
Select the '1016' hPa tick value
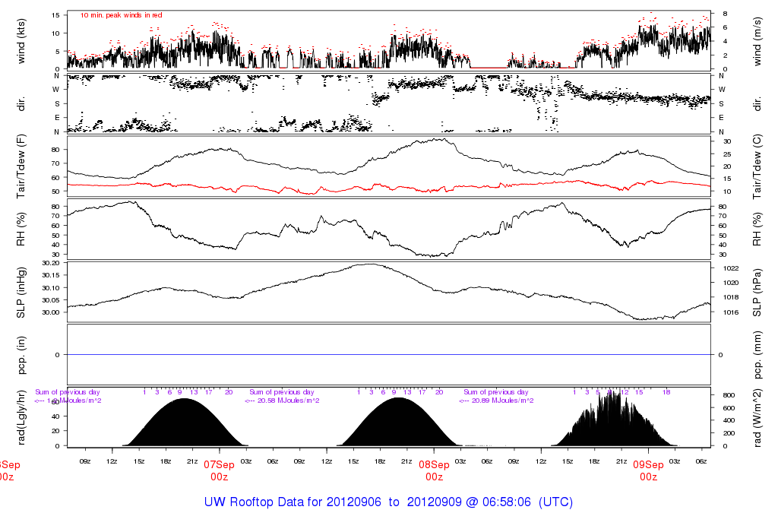(732, 312)
